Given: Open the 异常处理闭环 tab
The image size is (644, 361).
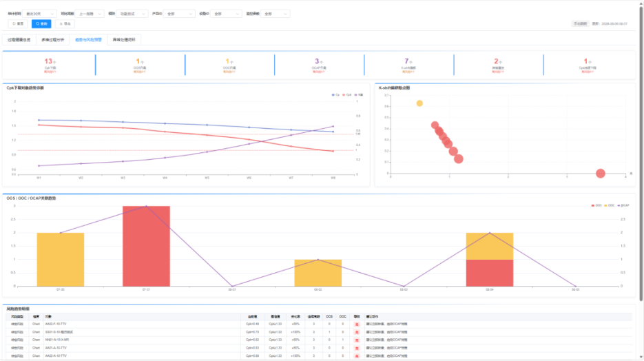Looking at the screenshot, I should [124, 40].
